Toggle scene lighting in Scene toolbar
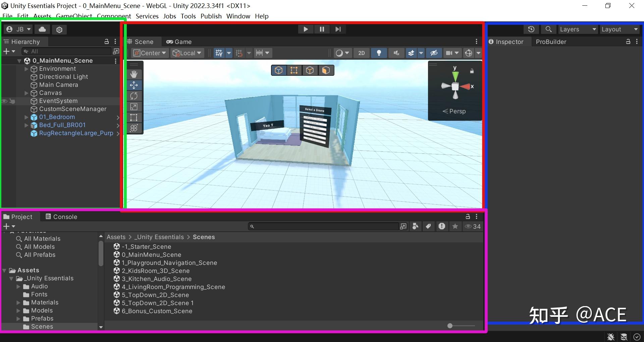Image resolution: width=644 pixels, height=342 pixels. [x=379, y=53]
